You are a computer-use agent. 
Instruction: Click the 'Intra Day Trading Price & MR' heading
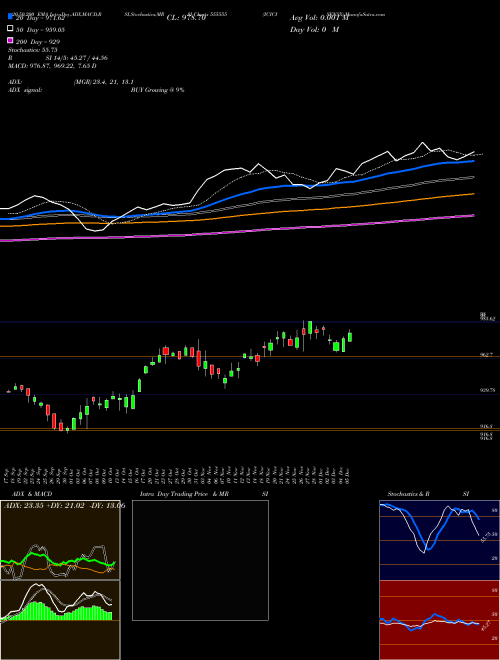[x=184, y=494]
